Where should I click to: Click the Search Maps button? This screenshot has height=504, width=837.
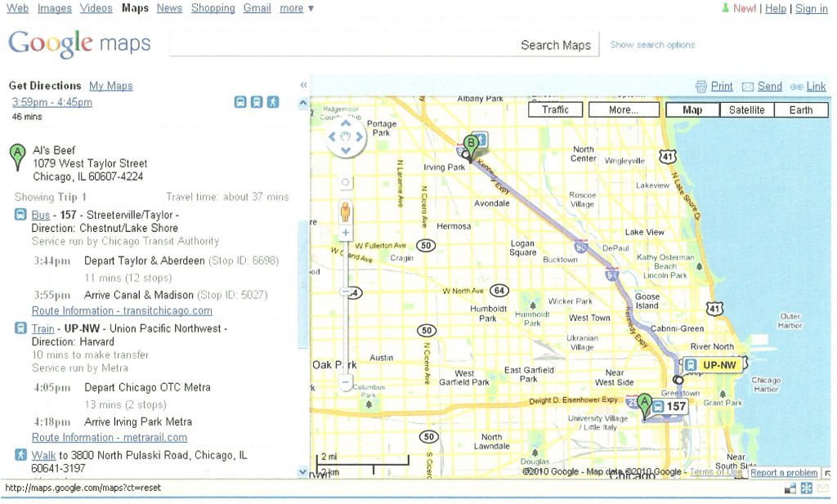tap(556, 45)
